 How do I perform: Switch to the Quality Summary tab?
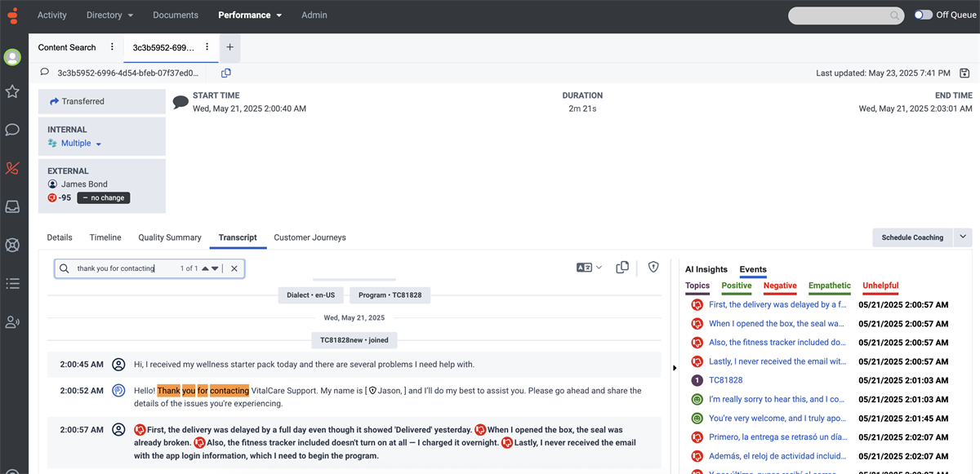pyautogui.click(x=170, y=237)
